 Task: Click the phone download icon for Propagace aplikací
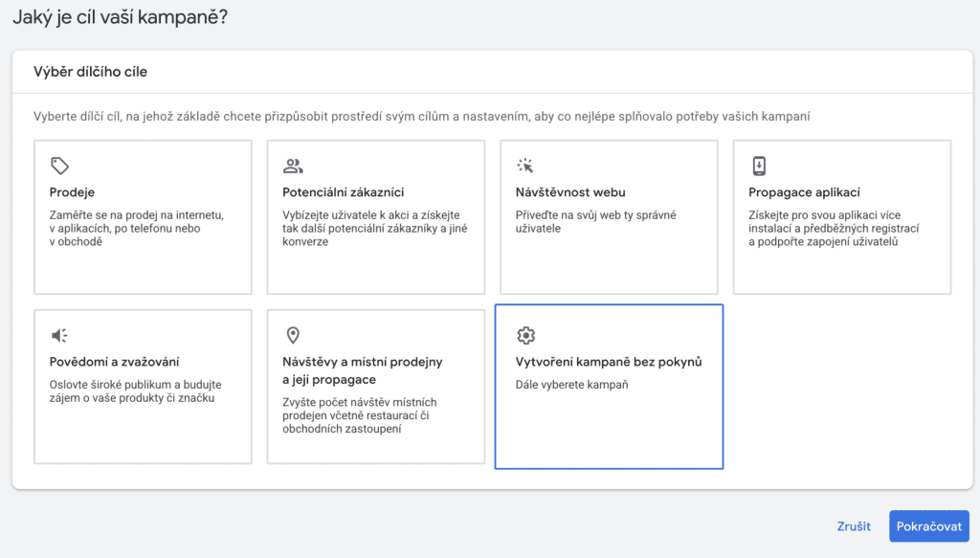(759, 166)
